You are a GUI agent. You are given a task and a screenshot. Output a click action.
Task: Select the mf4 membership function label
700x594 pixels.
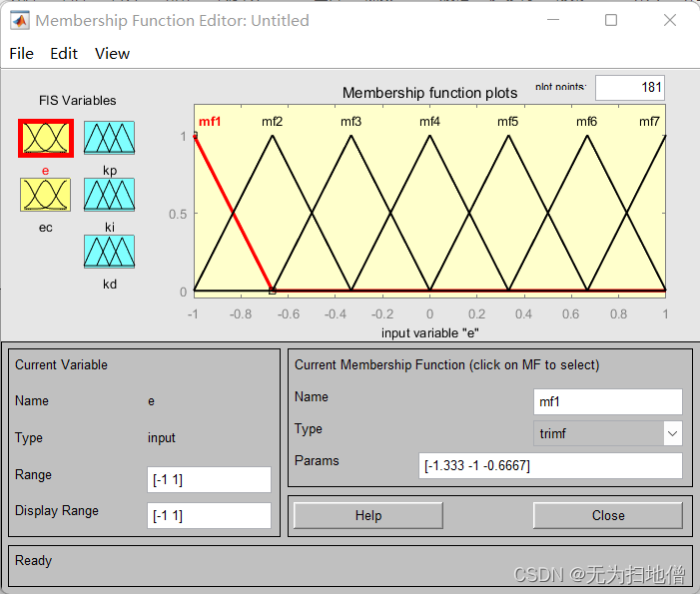[x=429, y=122]
